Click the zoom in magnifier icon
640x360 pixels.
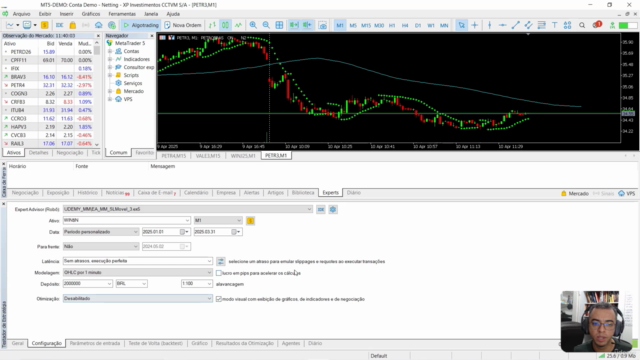[x=253, y=25]
